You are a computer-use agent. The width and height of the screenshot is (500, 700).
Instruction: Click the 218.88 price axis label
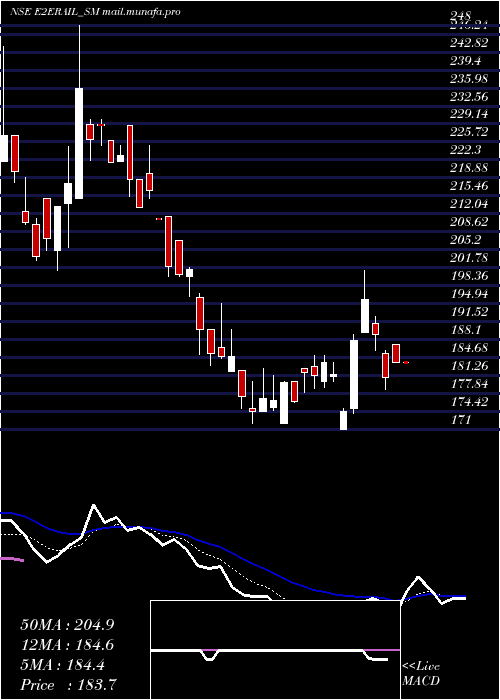[x=467, y=168]
